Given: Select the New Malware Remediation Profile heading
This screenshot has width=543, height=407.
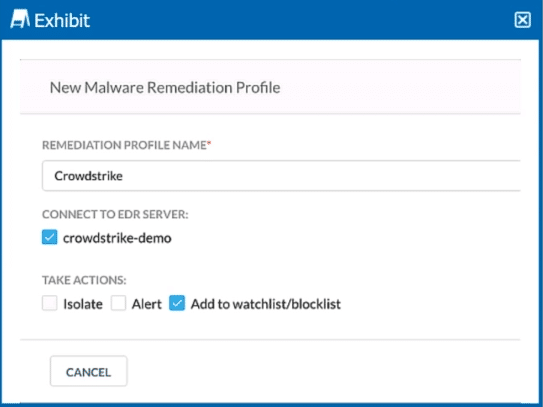Looking at the screenshot, I should point(165,87).
